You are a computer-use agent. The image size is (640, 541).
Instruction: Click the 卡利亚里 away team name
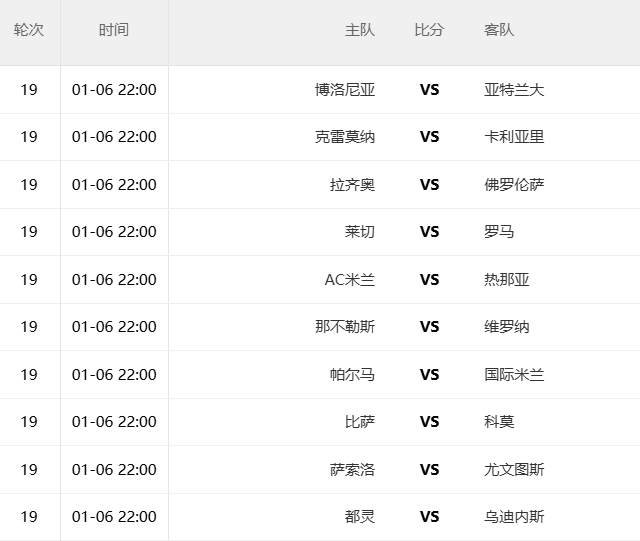514,137
